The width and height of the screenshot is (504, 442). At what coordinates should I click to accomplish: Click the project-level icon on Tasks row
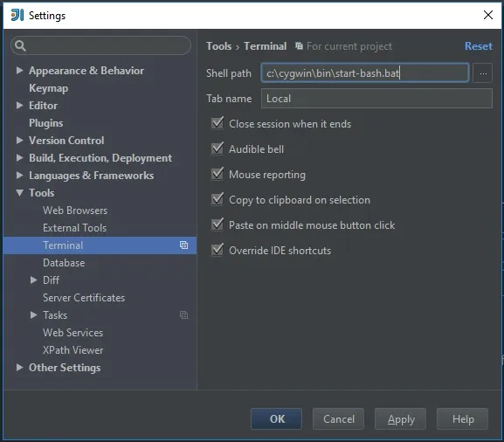tap(183, 315)
